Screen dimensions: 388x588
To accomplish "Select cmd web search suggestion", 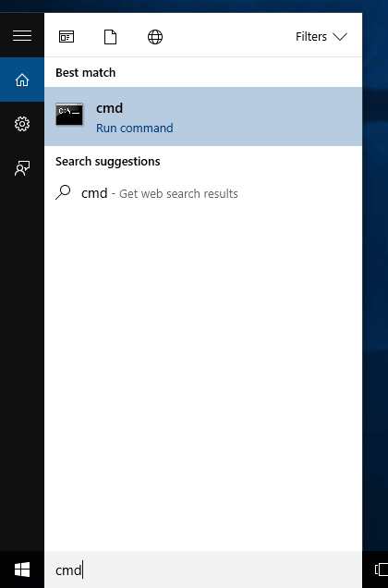I will coord(203,193).
